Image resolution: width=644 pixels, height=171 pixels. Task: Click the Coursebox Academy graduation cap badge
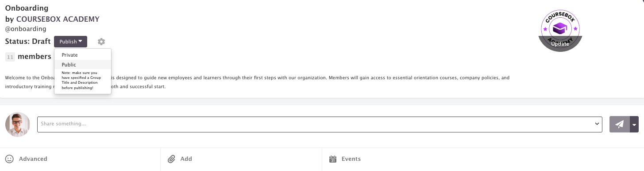[x=560, y=28]
